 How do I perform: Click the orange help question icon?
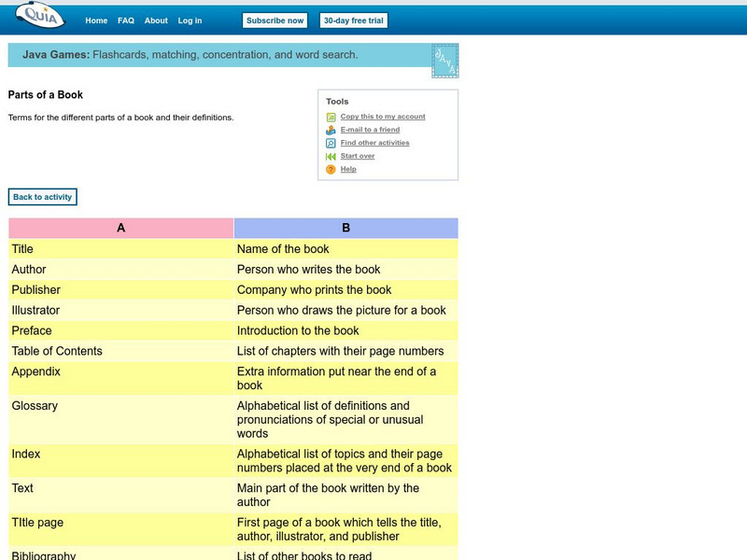pyautogui.click(x=331, y=170)
